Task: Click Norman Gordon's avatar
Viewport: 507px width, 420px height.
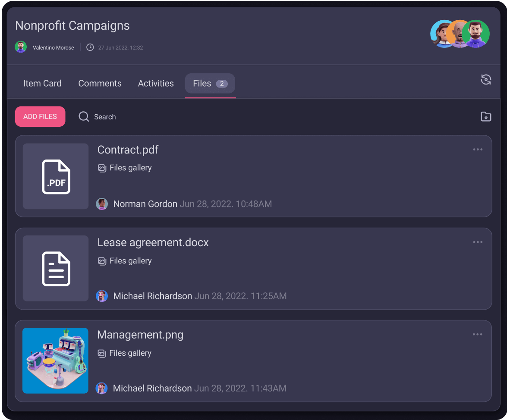Action: pyautogui.click(x=102, y=204)
